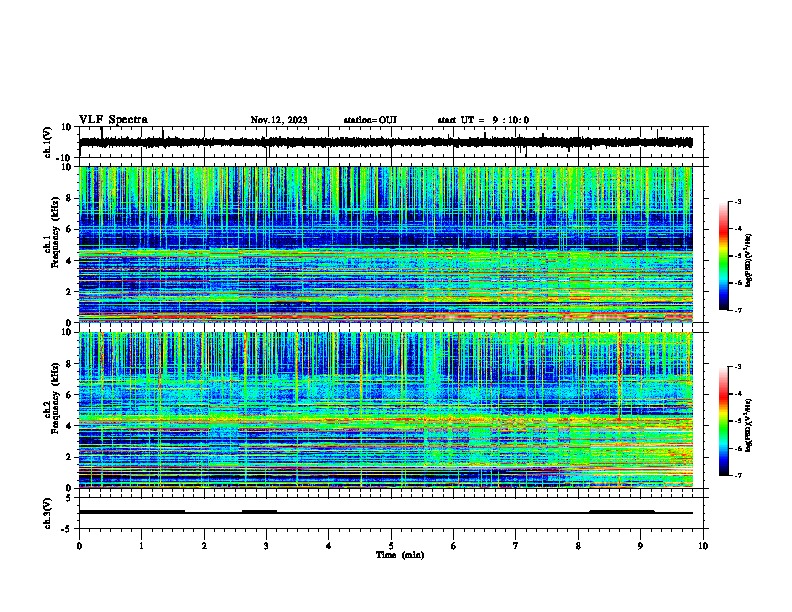
Task: Click the '10' tick on the time axis
Action: (703, 546)
